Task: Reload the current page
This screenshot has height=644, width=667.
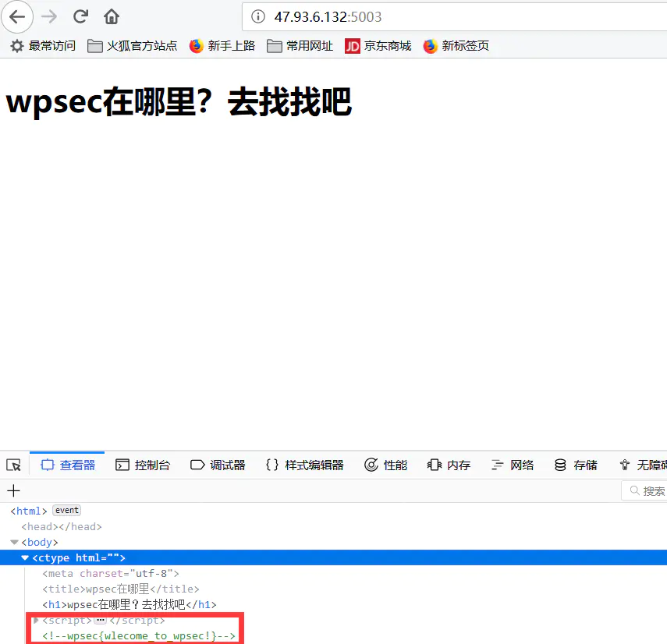Action: 80,16
